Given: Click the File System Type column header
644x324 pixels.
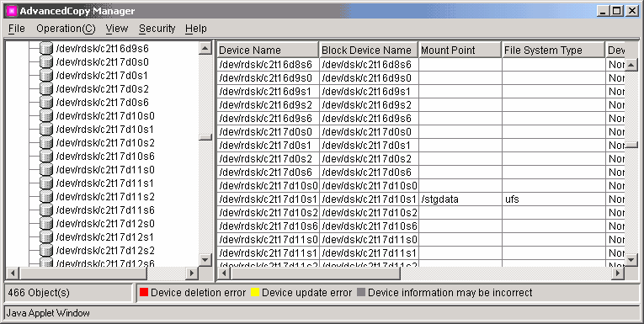Looking at the screenshot, I should tap(554, 50).
